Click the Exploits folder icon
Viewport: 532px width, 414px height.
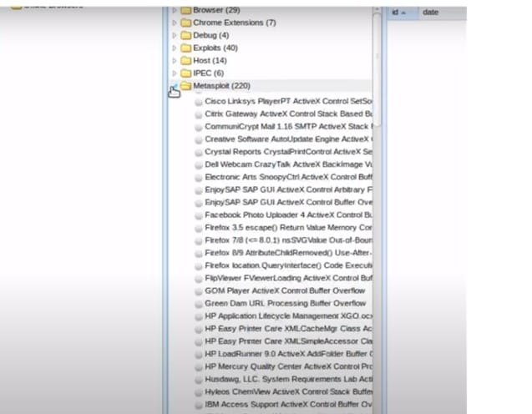tap(185, 48)
